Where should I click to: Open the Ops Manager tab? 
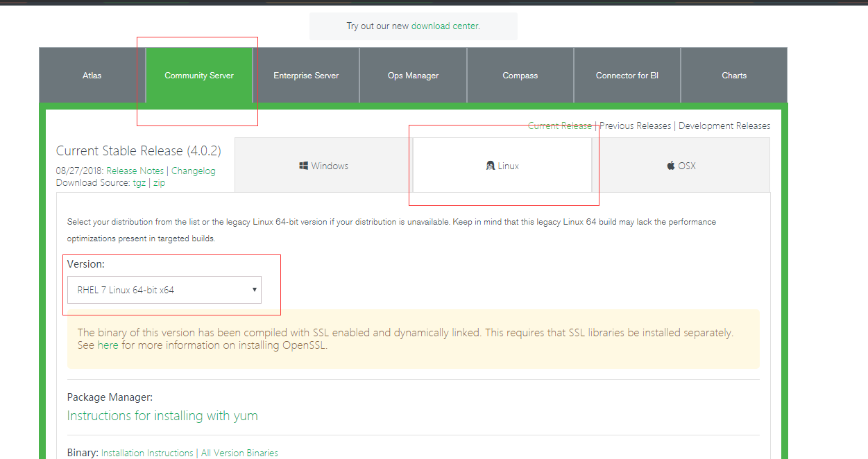414,76
